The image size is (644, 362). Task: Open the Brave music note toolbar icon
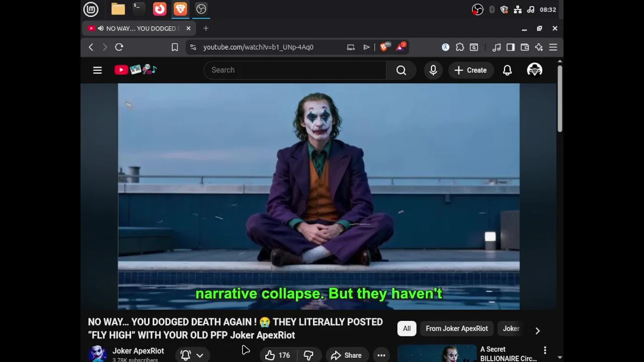click(497, 47)
